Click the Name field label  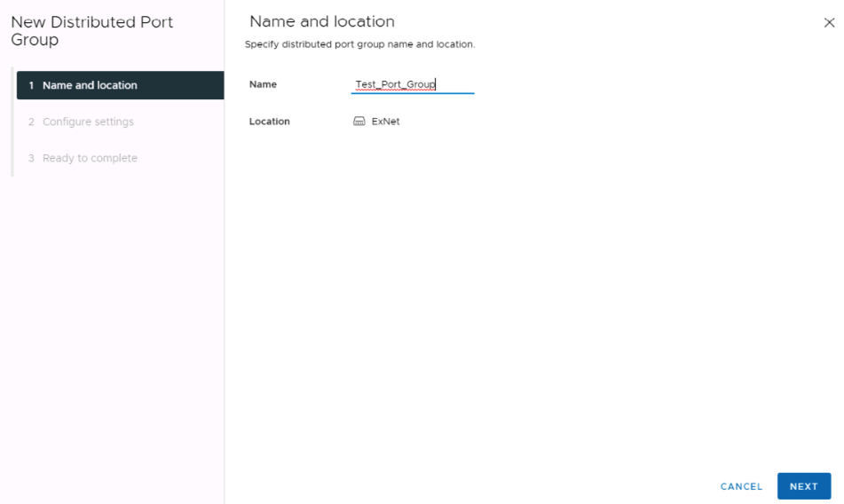[263, 84]
